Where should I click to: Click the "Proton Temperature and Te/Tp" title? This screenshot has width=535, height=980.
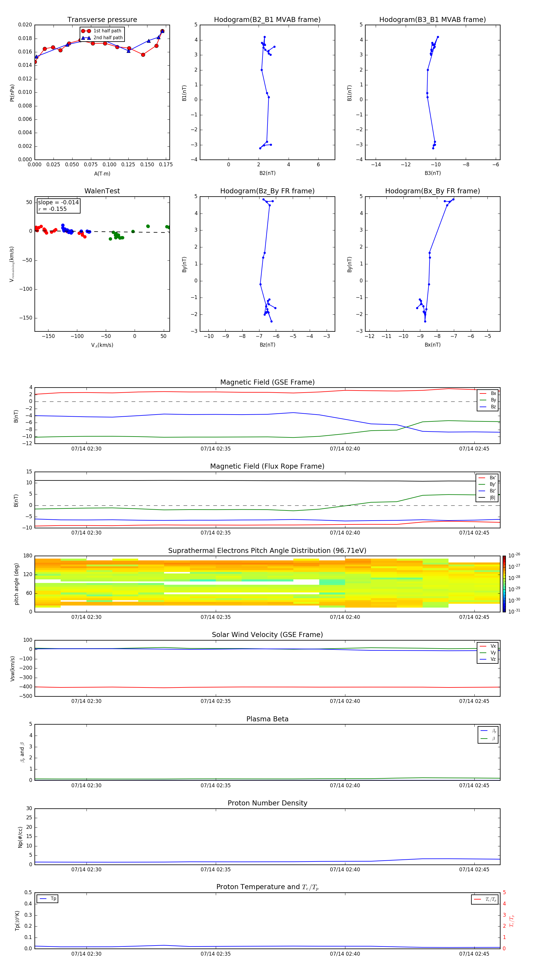click(x=267, y=887)
